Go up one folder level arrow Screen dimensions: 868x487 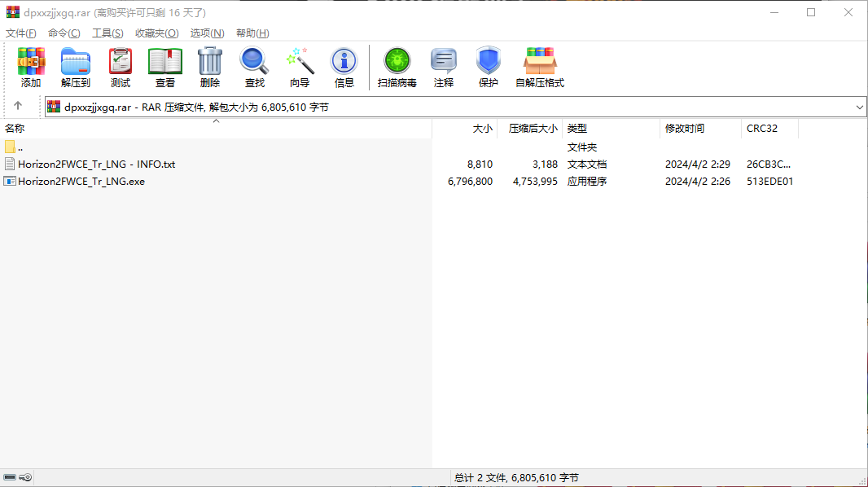coord(18,106)
